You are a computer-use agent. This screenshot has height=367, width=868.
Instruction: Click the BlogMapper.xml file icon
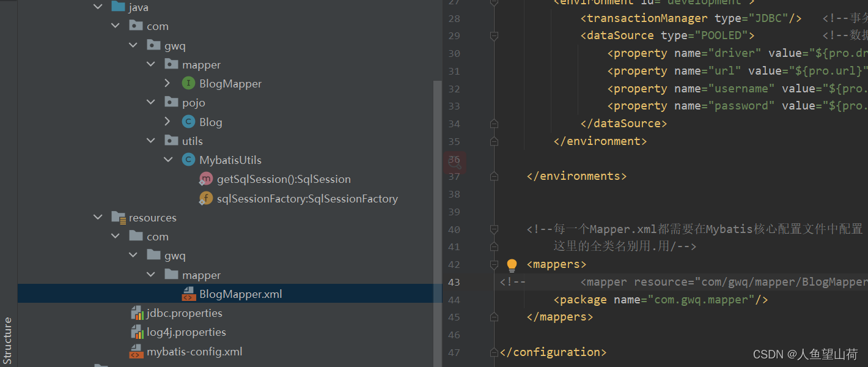click(x=189, y=294)
